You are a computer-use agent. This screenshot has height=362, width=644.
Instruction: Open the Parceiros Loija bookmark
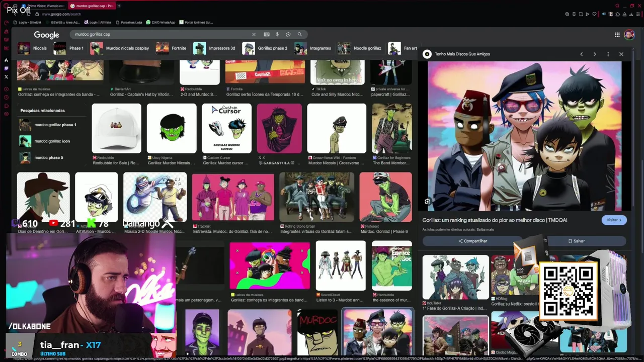[x=128, y=23]
